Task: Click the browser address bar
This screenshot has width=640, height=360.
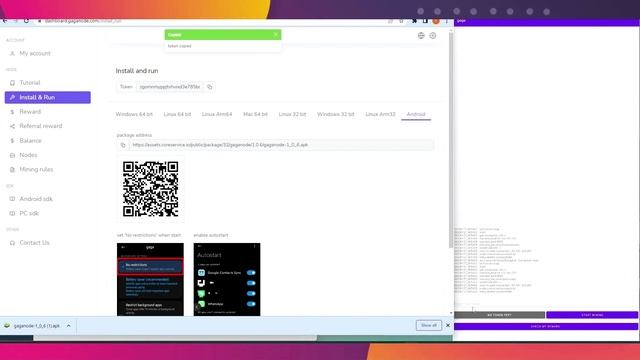Action: pyautogui.click(x=212, y=21)
